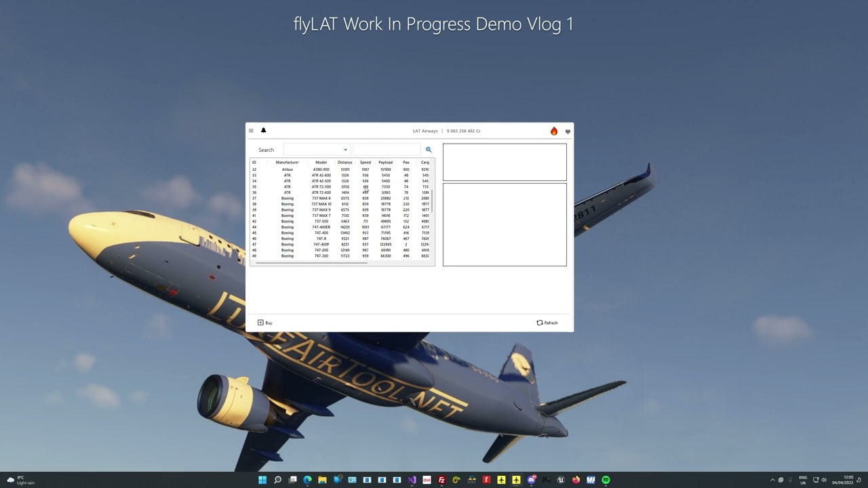Sort table by ID column header

(254, 163)
